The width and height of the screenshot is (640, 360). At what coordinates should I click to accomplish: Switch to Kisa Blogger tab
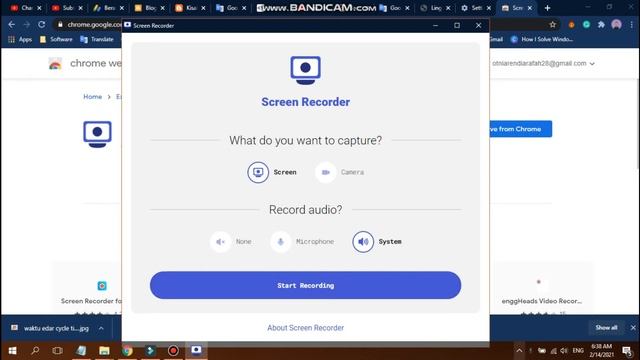[191, 8]
